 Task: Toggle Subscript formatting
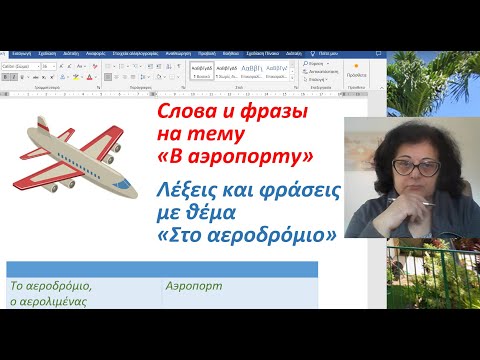[44, 77]
